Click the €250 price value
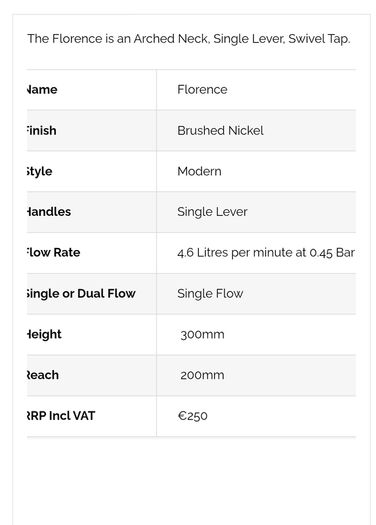376x525 pixels. 193,416
